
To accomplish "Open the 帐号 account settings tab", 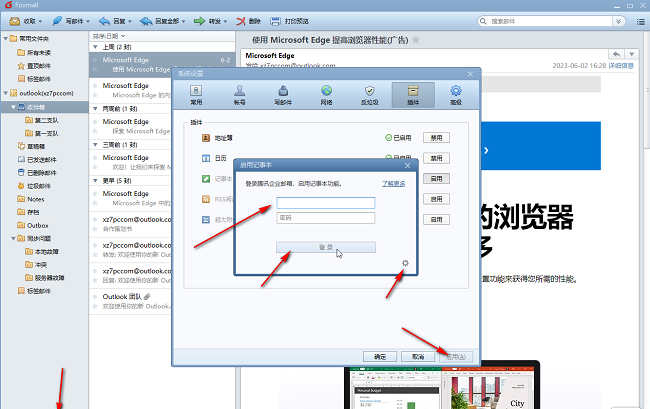I will click(240, 95).
